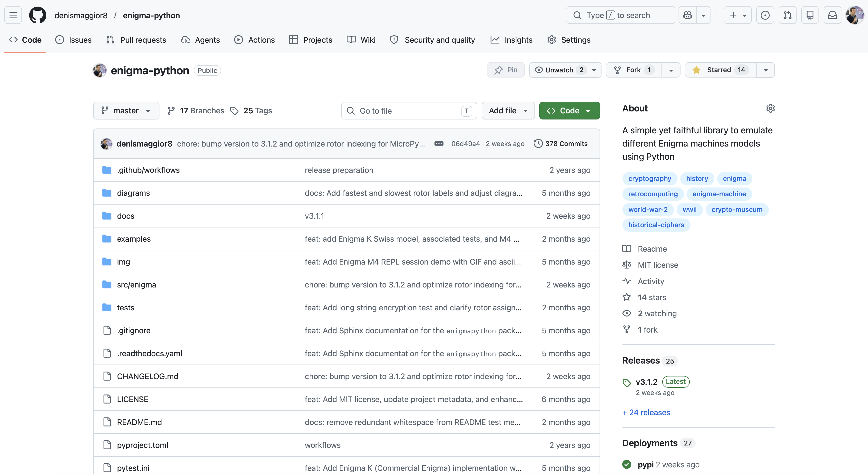Open the + 24 releases link

(646, 412)
